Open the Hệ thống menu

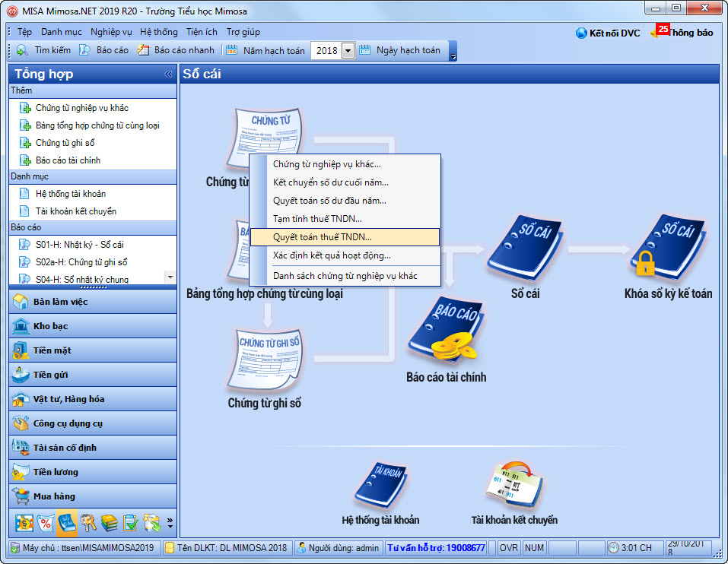click(159, 32)
